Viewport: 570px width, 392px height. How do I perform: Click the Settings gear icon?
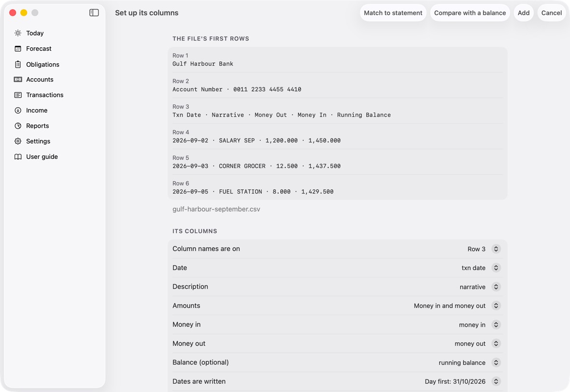tap(18, 141)
